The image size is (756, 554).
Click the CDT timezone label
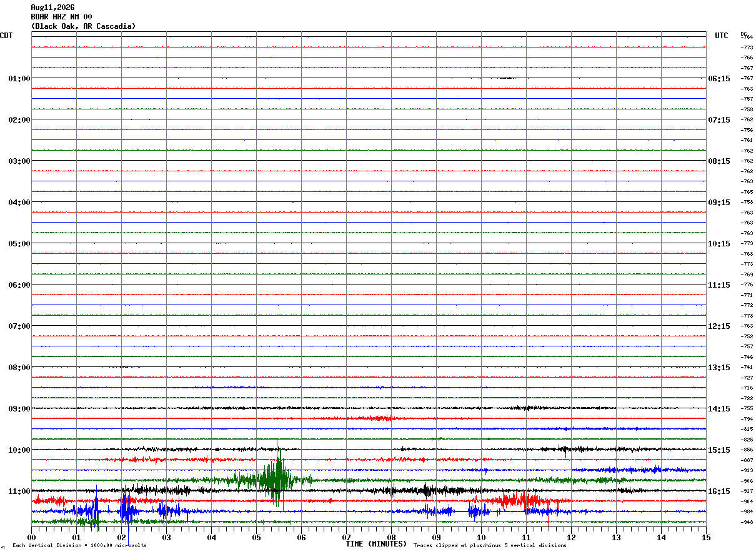(6, 36)
